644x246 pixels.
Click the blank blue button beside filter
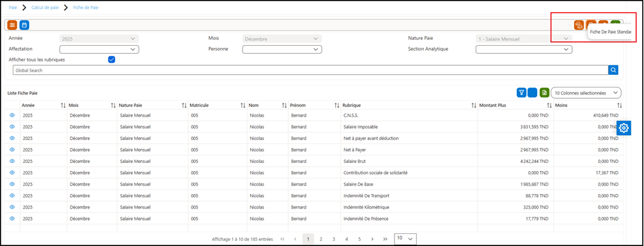533,93
